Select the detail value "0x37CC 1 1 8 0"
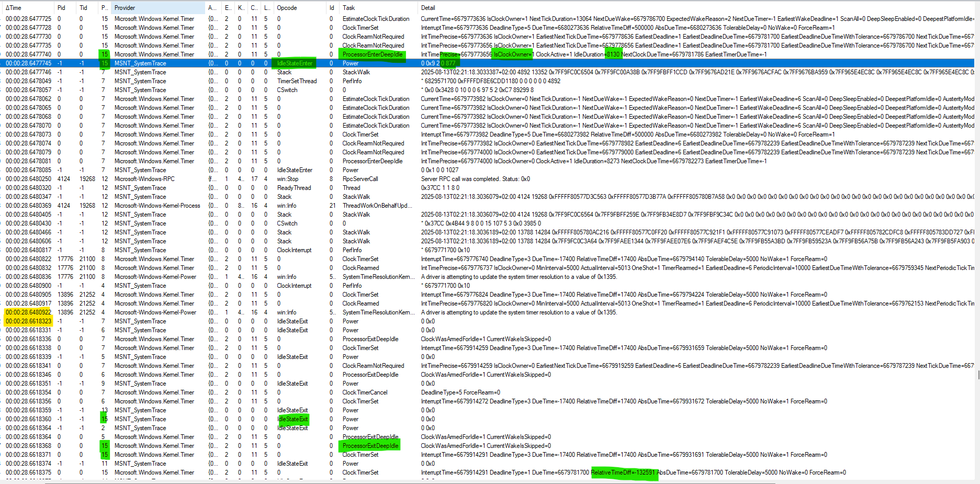 [440, 188]
